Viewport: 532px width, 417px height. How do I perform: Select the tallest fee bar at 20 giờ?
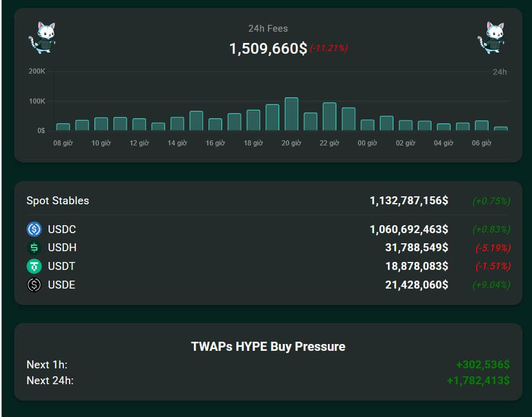[291, 114]
